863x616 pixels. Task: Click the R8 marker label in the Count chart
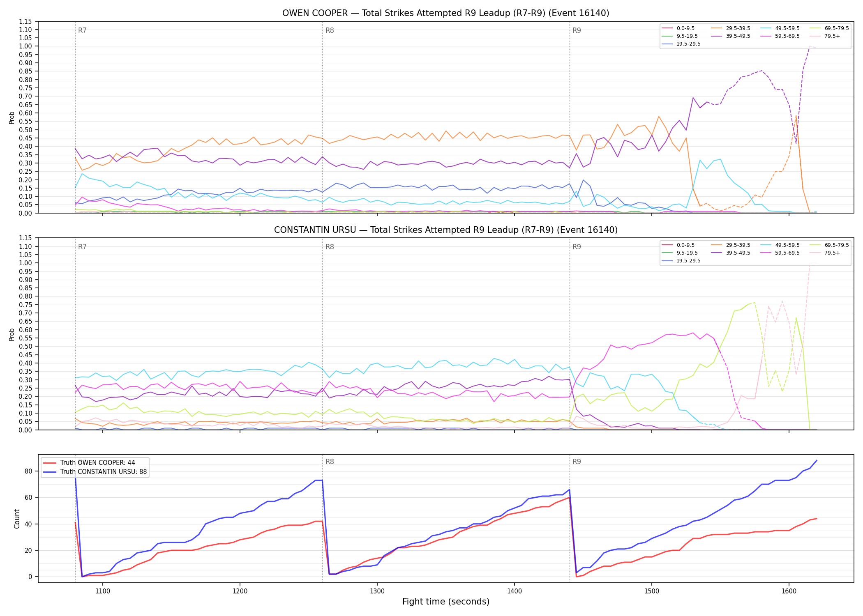tap(330, 462)
